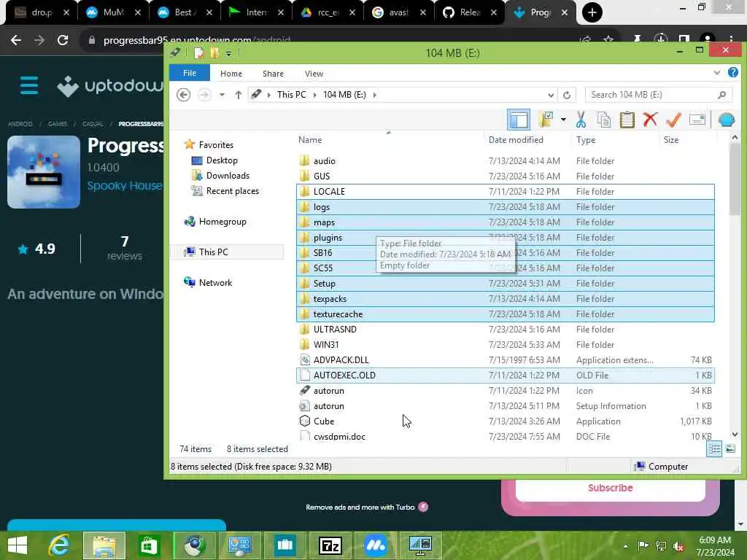
Task: Sort files by Name column header
Action: click(x=310, y=139)
